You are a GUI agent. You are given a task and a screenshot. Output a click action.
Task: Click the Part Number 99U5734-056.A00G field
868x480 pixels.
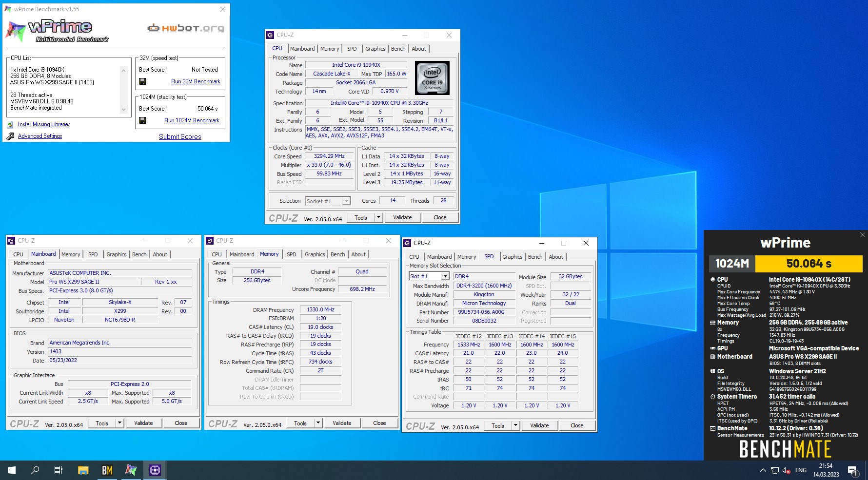pyautogui.click(x=484, y=312)
